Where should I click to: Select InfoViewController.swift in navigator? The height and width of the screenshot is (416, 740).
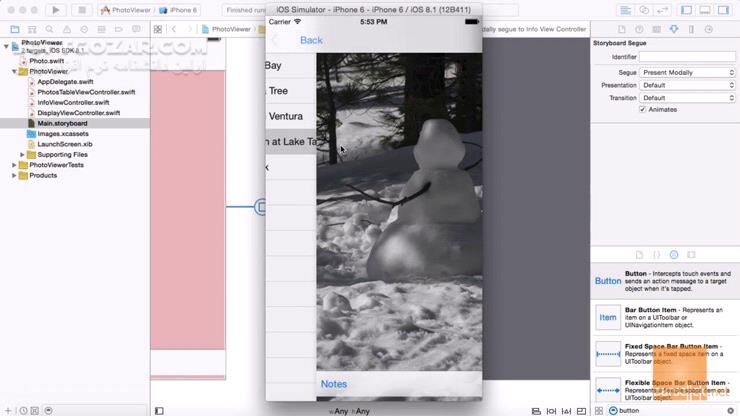click(x=72, y=103)
